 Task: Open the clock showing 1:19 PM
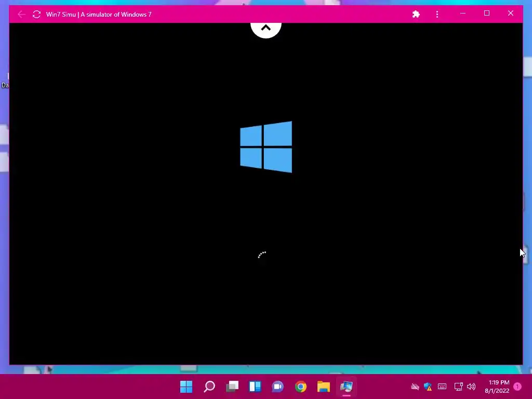497,387
